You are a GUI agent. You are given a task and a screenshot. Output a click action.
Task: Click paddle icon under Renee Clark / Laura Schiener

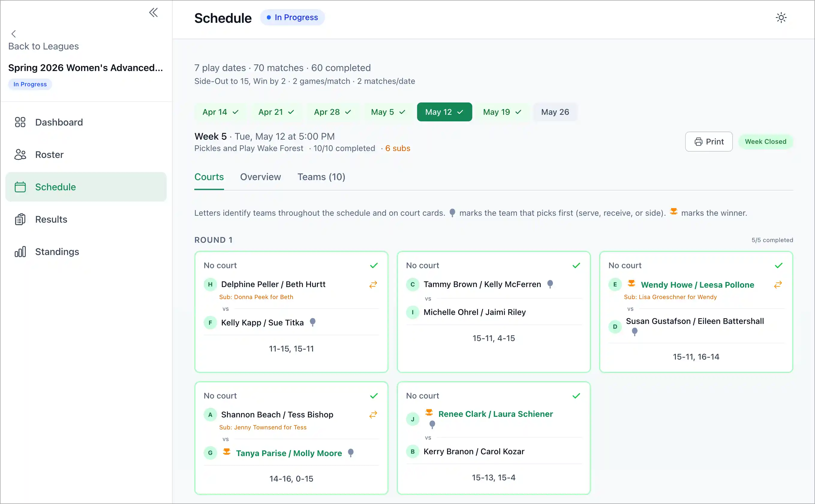[432, 424]
